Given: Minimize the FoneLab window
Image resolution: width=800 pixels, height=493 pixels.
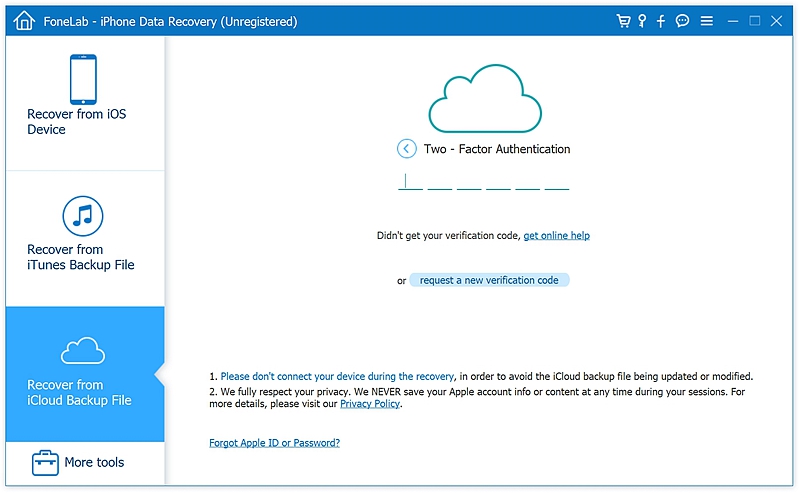Looking at the screenshot, I should pyautogui.click(x=733, y=21).
